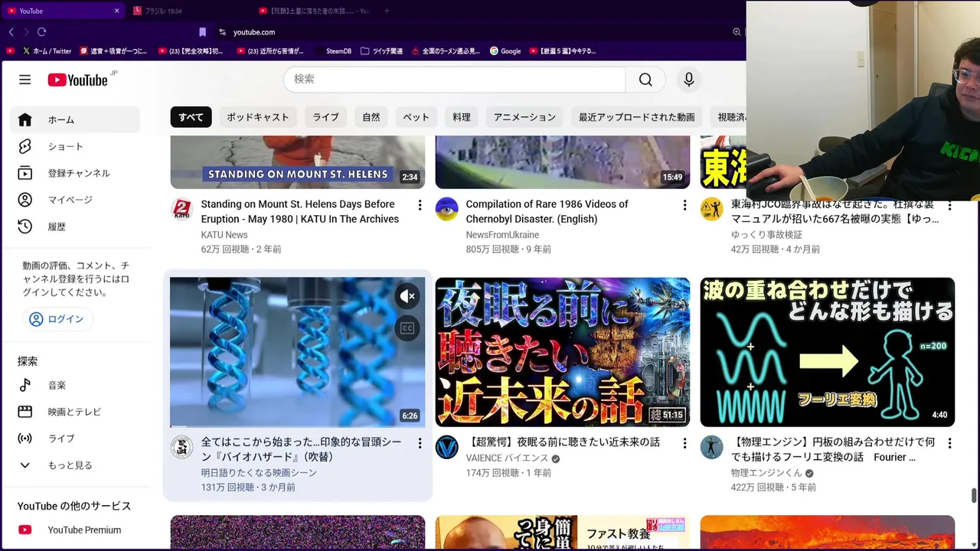The width and height of the screenshot is (980, 551).
Task: Open the YouTube hamburger guide menu
Action: (25, 80)
